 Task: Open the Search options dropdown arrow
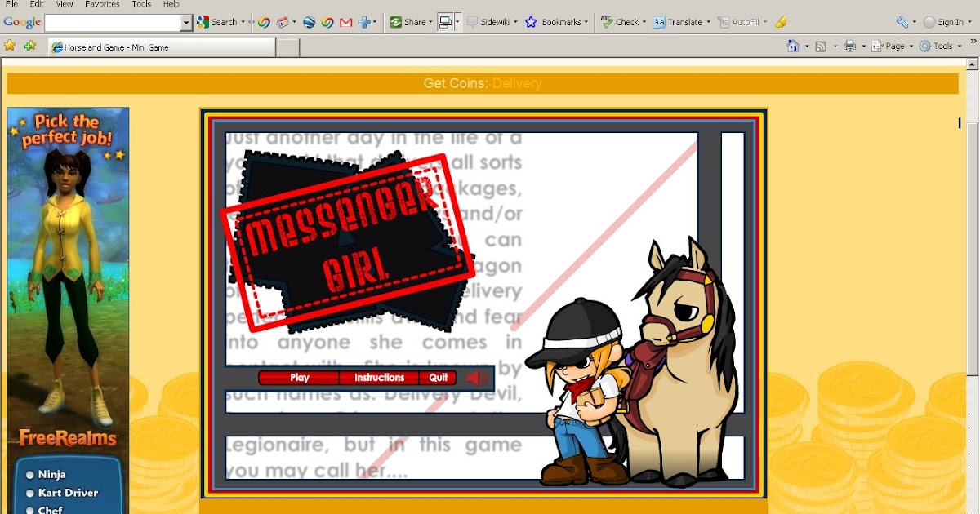click(244, 22)
